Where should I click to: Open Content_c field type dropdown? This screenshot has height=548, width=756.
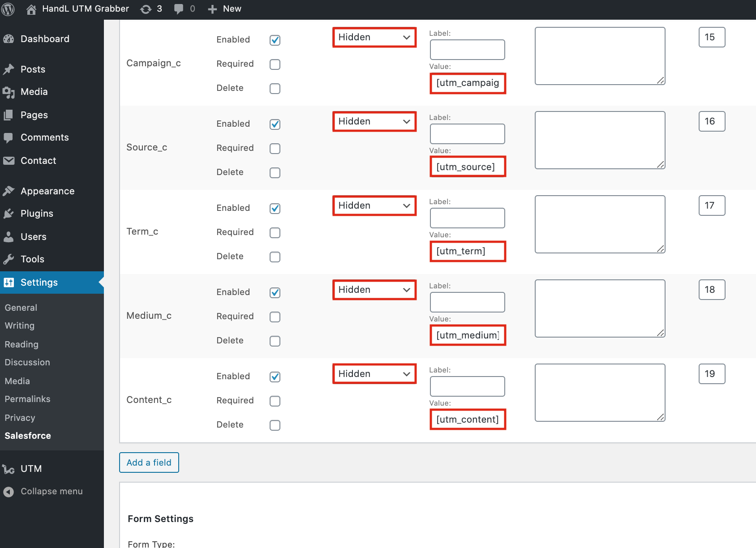374,374
